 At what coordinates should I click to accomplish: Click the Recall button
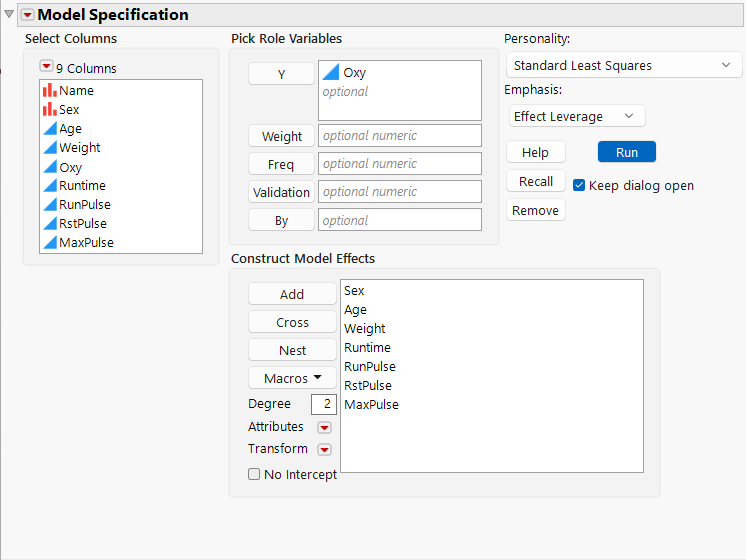536,181
